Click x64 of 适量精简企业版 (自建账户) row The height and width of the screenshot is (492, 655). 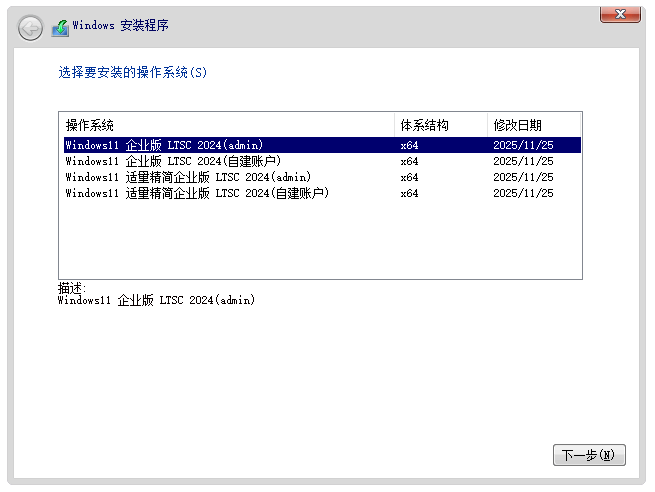pos(409,193)
